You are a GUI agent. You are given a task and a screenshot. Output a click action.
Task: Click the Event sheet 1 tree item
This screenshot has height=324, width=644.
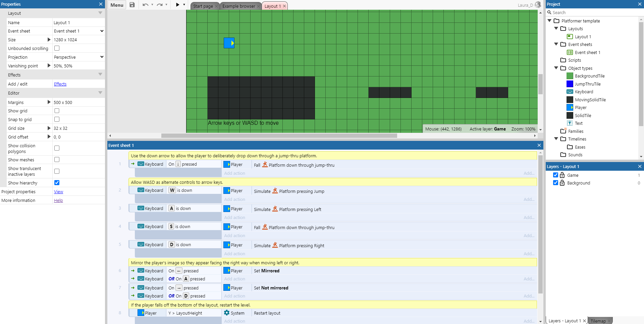click(x=587, y=53)
